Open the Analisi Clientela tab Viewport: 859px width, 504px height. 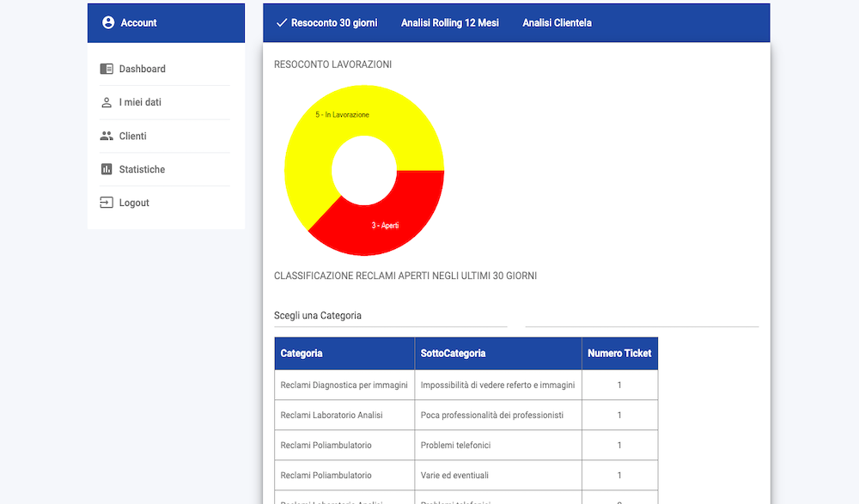coord(557,23)
